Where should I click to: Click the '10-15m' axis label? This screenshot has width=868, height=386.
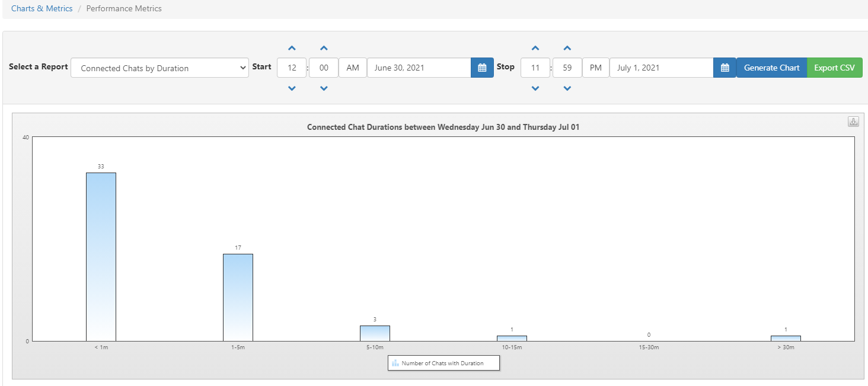(512, 347)
